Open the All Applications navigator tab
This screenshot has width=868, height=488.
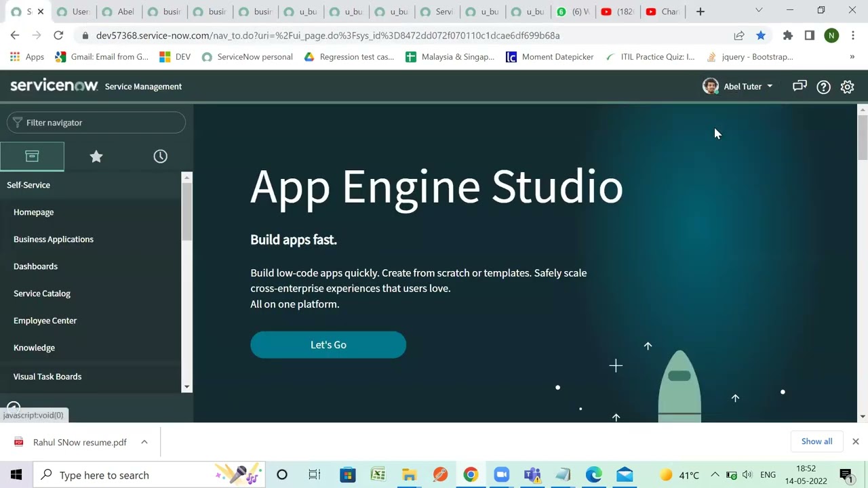[x=32, y=157]
